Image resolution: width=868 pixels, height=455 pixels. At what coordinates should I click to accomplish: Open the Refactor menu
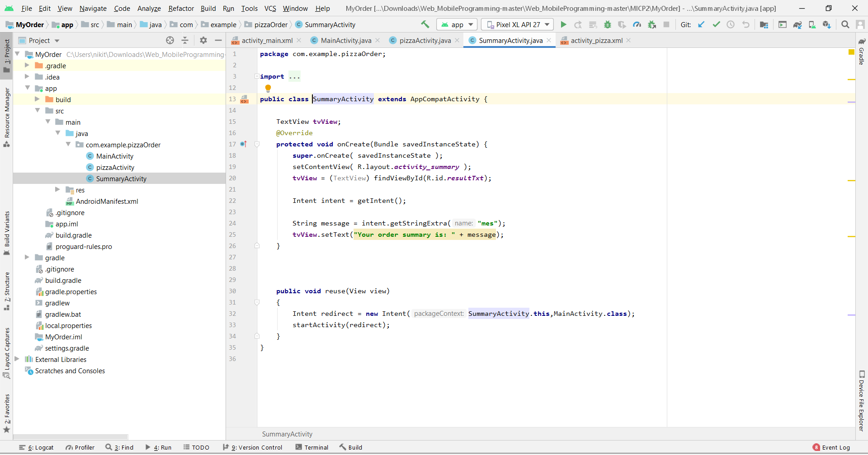point(181,8)
